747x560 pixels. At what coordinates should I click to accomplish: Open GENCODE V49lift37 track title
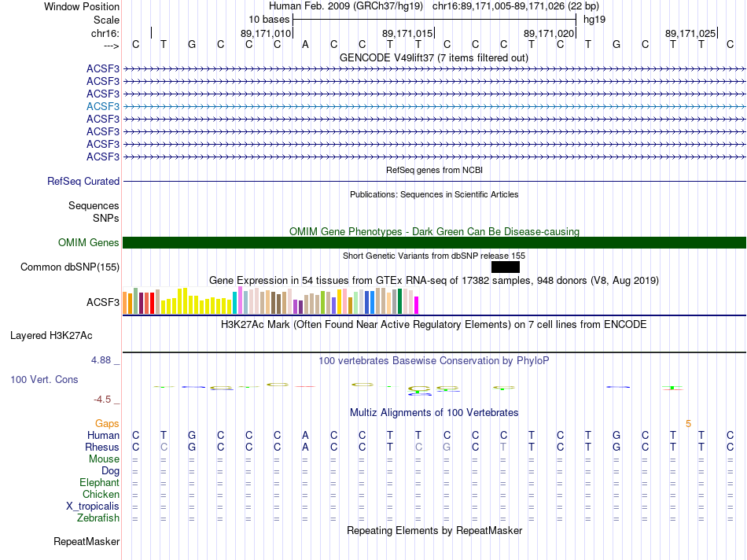(x=434, y=57)
